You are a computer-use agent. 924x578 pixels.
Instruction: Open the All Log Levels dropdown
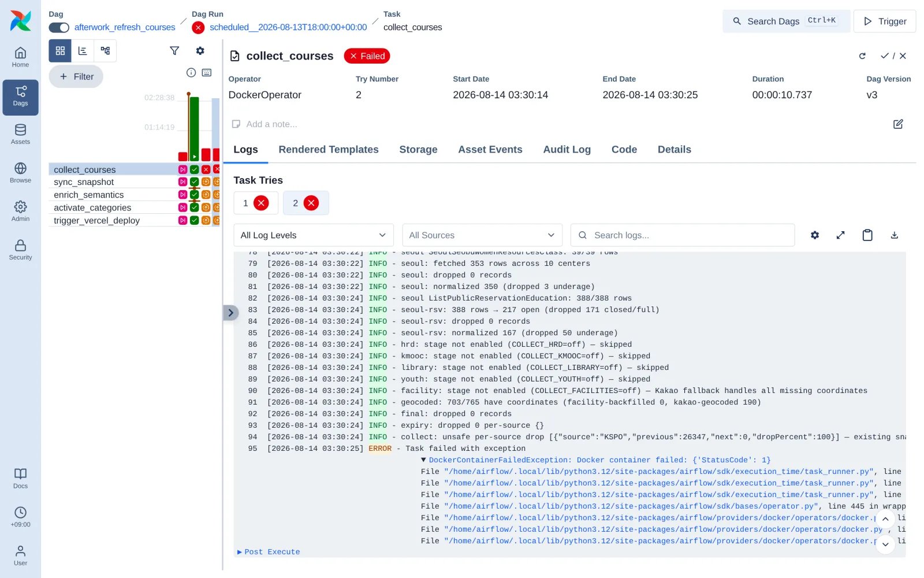click(x=314, y=235)
